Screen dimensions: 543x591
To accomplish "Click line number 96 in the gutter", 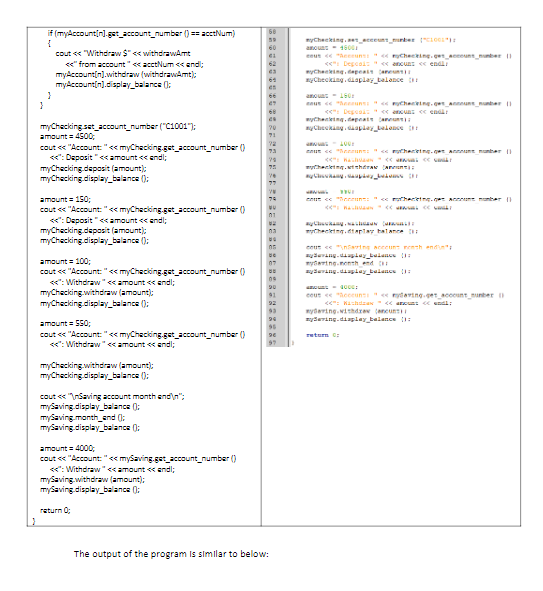I will 272,335.
